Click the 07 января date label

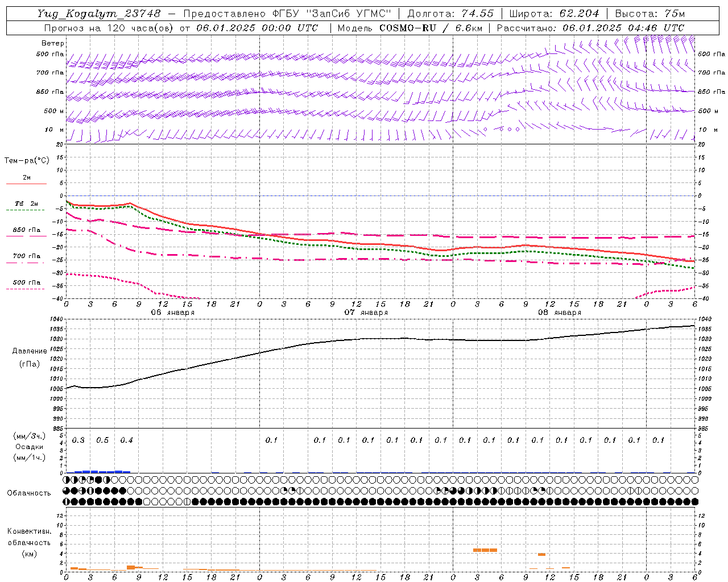[366, 313]
